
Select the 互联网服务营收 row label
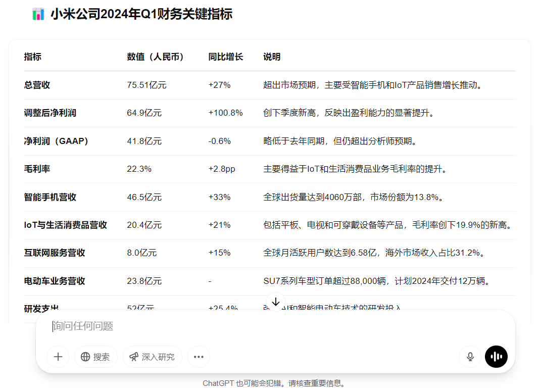55,253
